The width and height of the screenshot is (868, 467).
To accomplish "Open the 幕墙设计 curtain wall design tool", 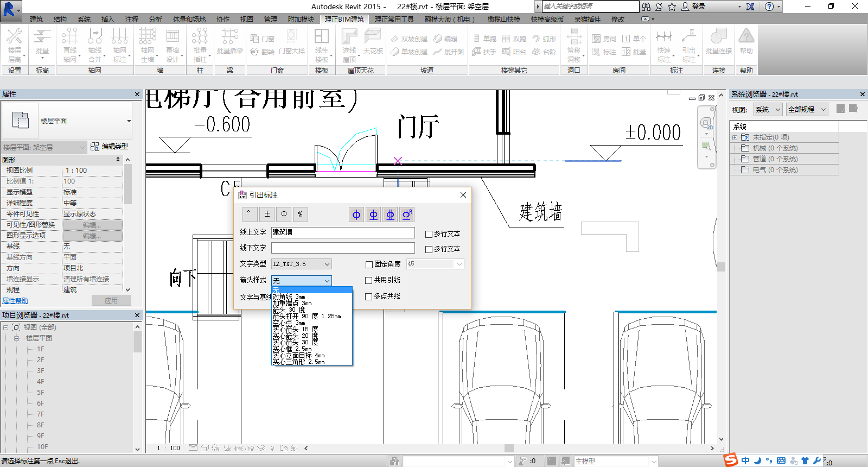I will (173, 45).
